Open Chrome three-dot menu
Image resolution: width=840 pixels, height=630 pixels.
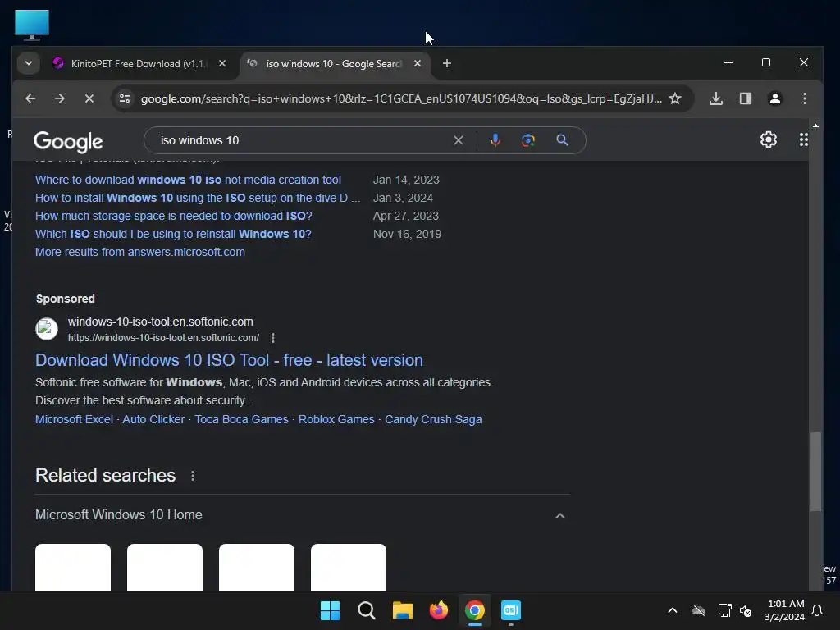coord(804,98)
